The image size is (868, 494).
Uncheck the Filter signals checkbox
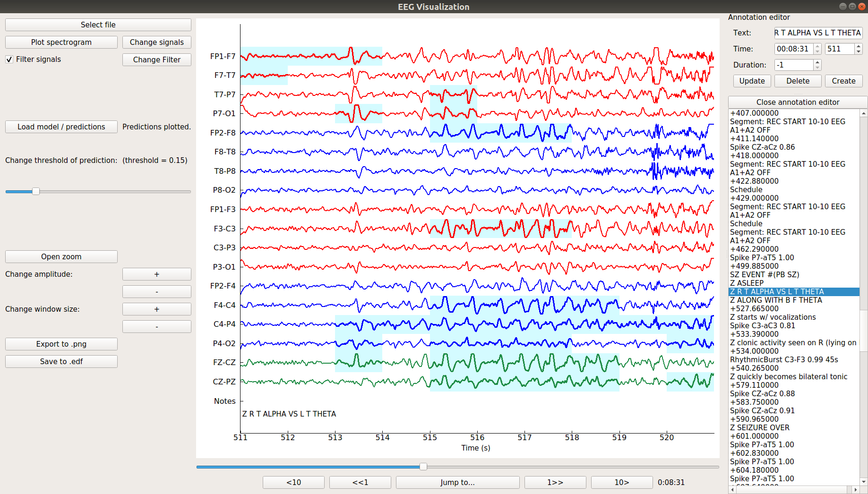click(x=9, y=60)
